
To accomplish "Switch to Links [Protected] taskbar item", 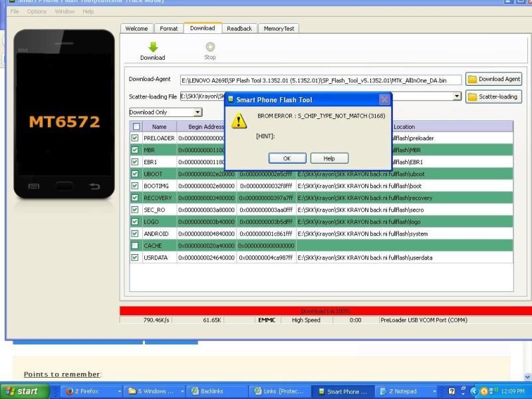I will (279, 391).
